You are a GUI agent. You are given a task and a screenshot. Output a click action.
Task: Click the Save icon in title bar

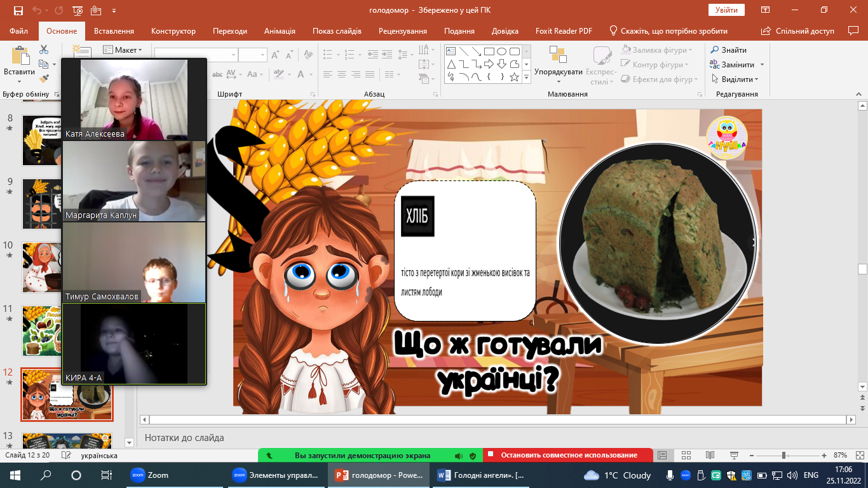(x=18, y=10)
